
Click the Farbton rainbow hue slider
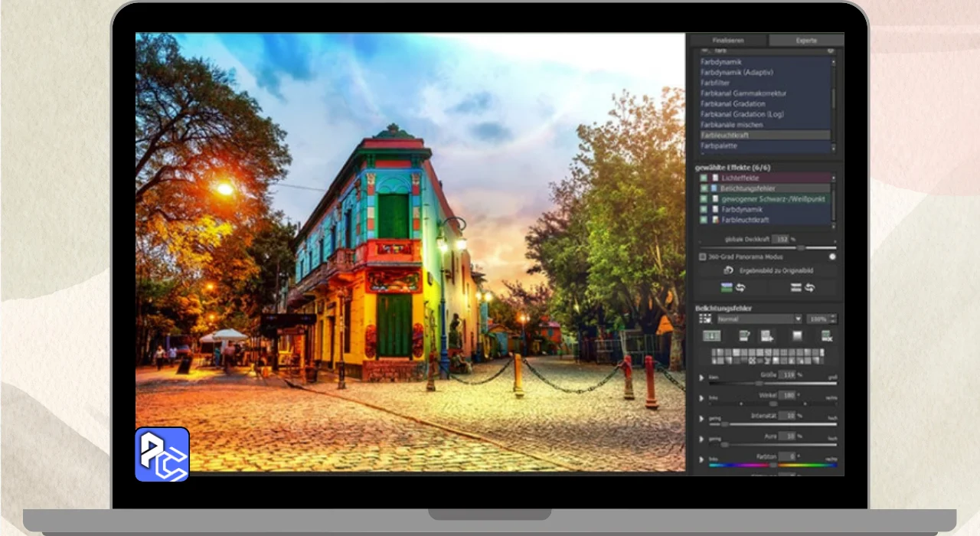(773, 465)
